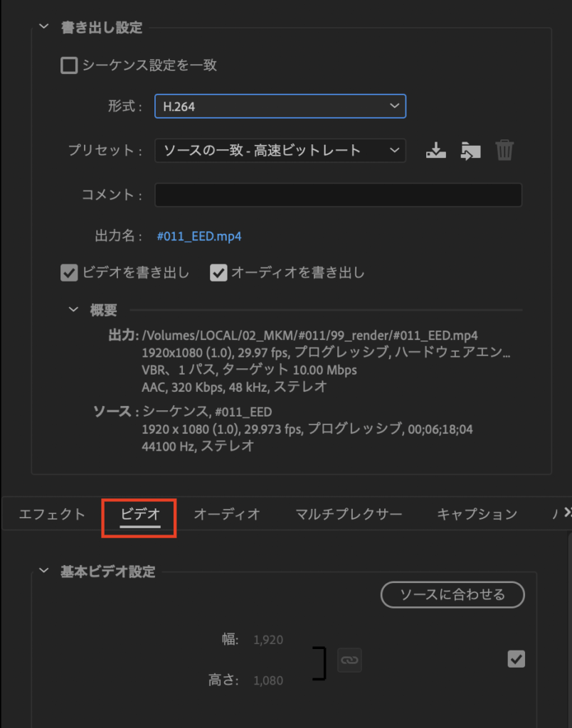Viewport: 572px width, 728px height.
Task: Collapse the 書き出し設定 section
Action: tap(44, 27)
